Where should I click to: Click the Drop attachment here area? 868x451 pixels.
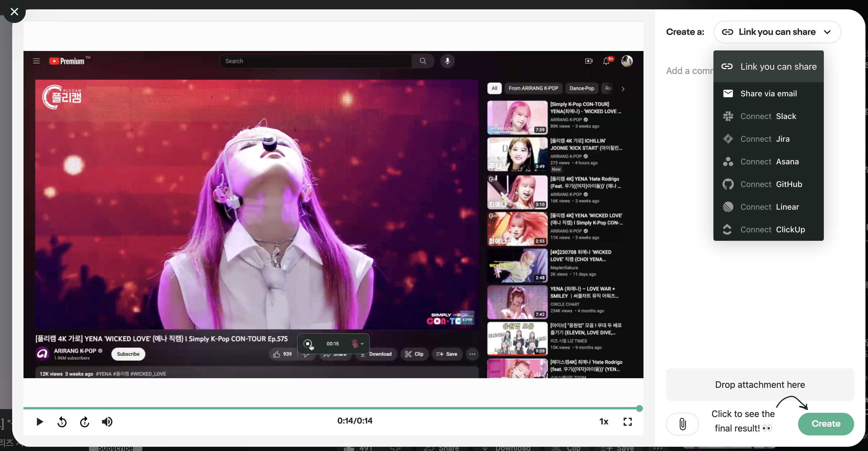[760, 385]
